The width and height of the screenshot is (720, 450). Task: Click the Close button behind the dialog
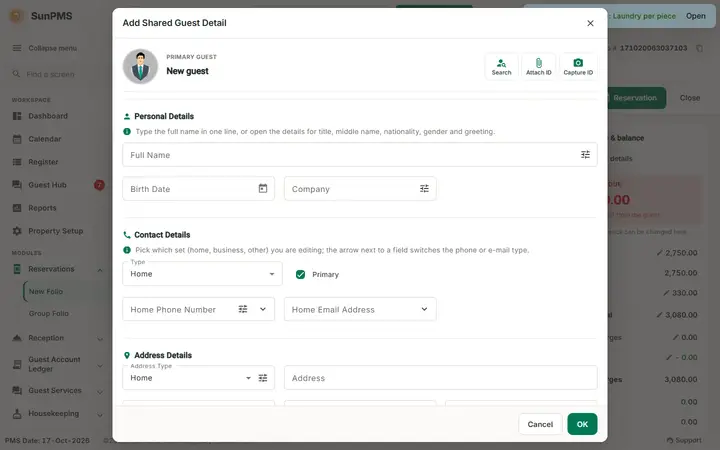point(690,98)
